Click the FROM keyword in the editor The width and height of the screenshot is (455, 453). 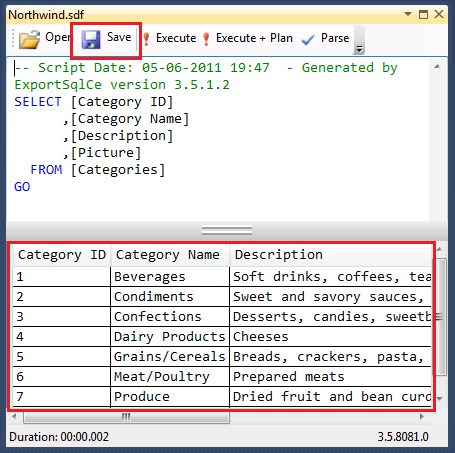point(46,170)
